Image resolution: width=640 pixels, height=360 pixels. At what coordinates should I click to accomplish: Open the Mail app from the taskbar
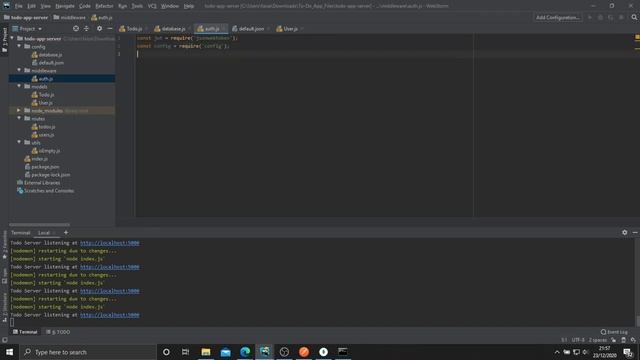(x=225, y=352)
